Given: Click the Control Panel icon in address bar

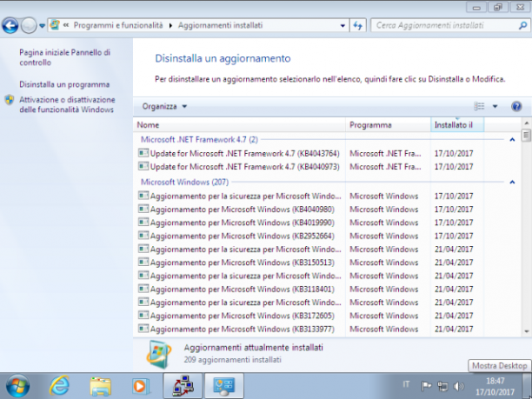Looking at the screenshot, I should tap(55, 24).
